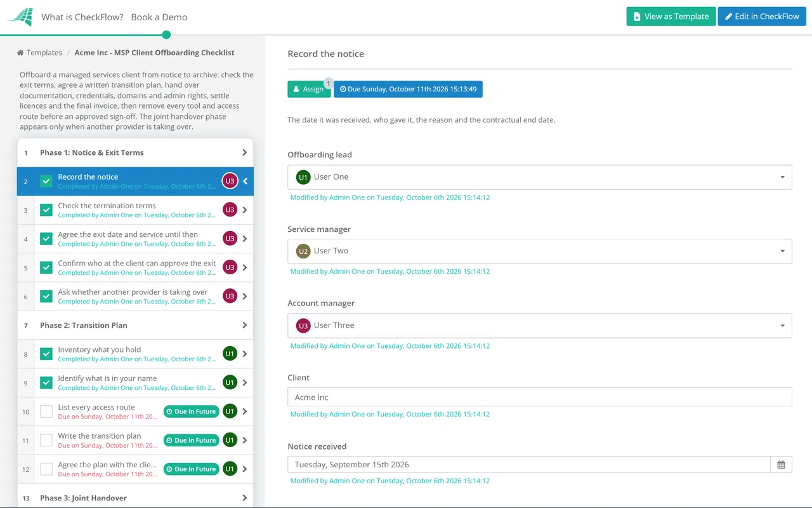Expand Phase 3: Joint Handover chevron
812x508 pixels.
245,498
